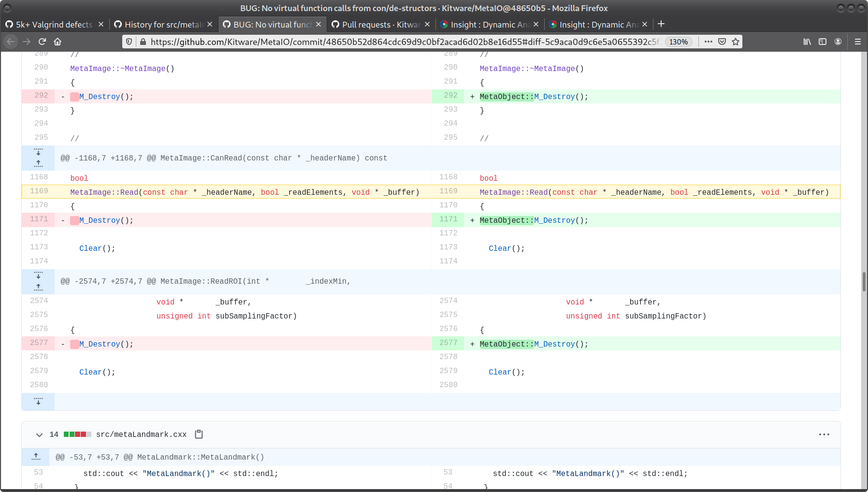Bookmark this page with the star icon

pyautogui.click(x=736, y=42)
